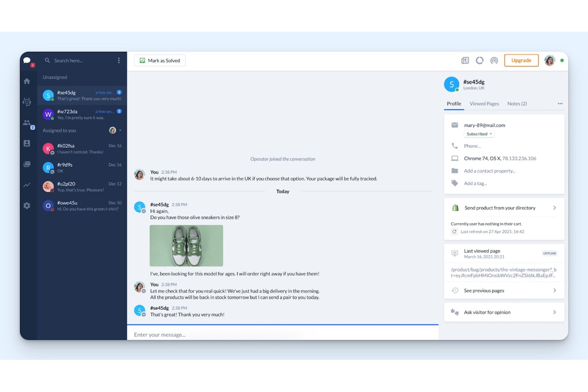This screenshot has height=392, width=588.
Task: Click the broadcast signal icon in header
Action: tap(494, 60)
